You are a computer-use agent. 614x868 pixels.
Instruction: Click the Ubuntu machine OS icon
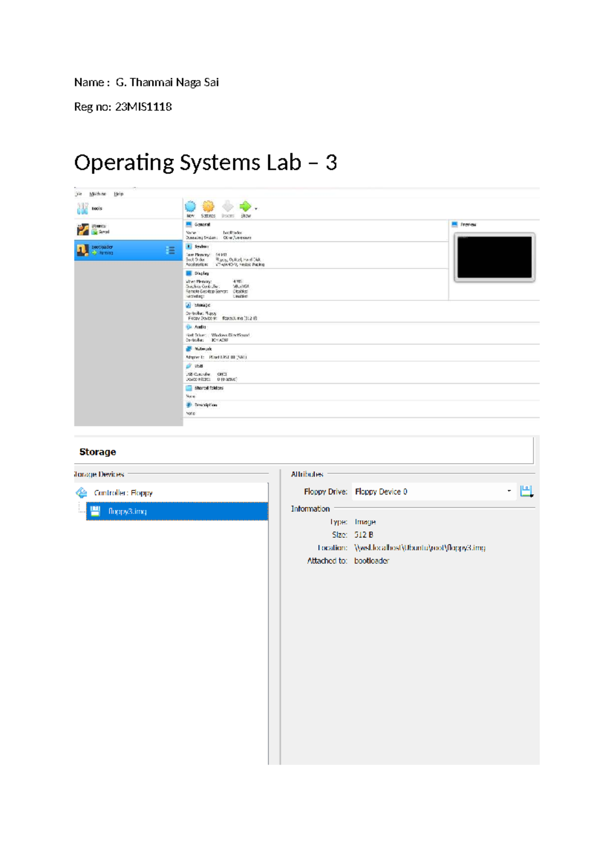(82, 229)
